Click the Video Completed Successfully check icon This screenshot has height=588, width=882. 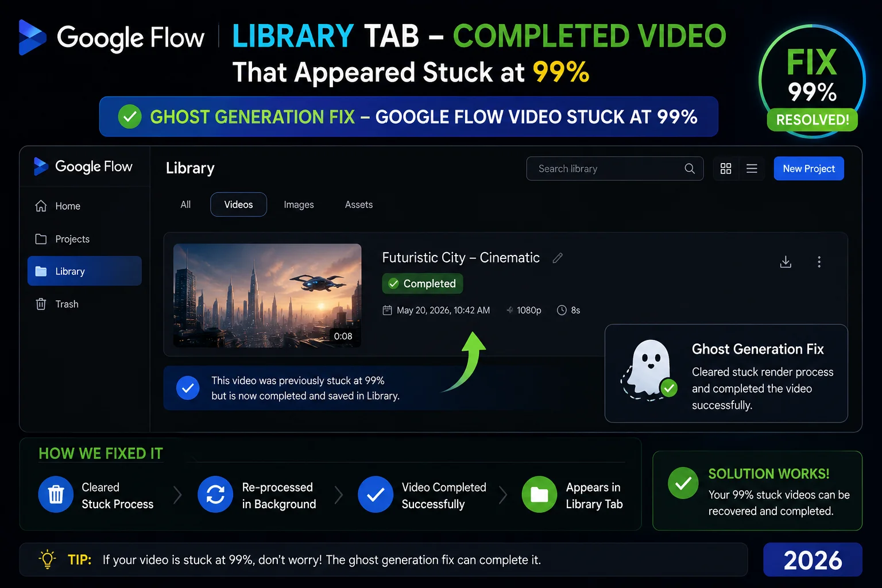click(x=376, y=494)
